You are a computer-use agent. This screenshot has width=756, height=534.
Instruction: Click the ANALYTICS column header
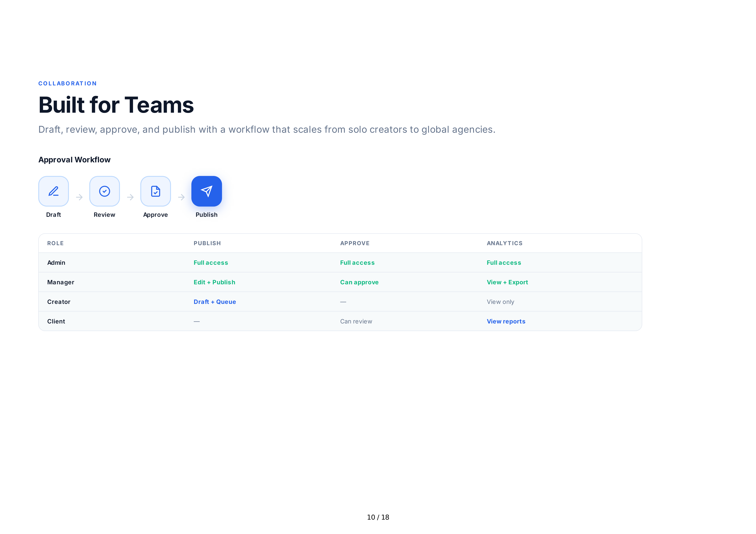pyautogui.click(x=504, y=243)
